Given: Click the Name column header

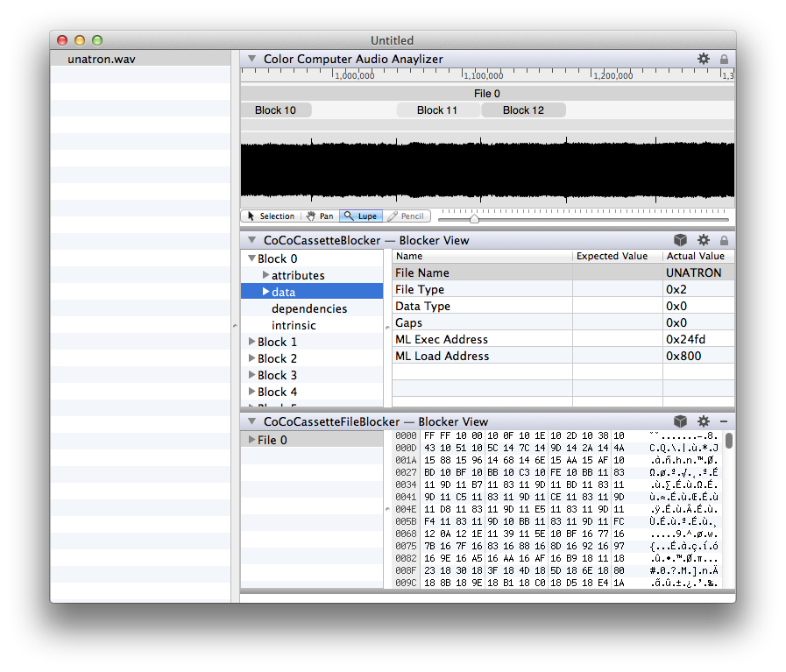Looking at the screenshot, I should click(x=482, y=256).
